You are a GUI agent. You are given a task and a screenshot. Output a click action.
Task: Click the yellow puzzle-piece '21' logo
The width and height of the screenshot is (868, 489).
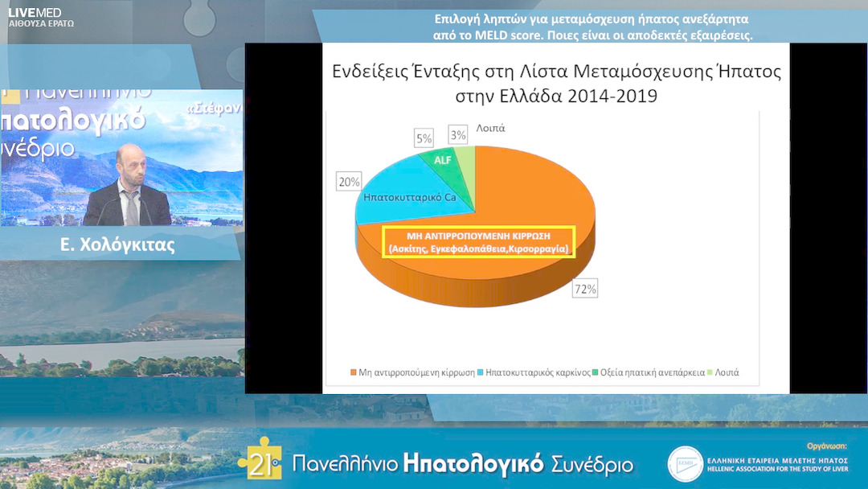click(x=260, y=458)
